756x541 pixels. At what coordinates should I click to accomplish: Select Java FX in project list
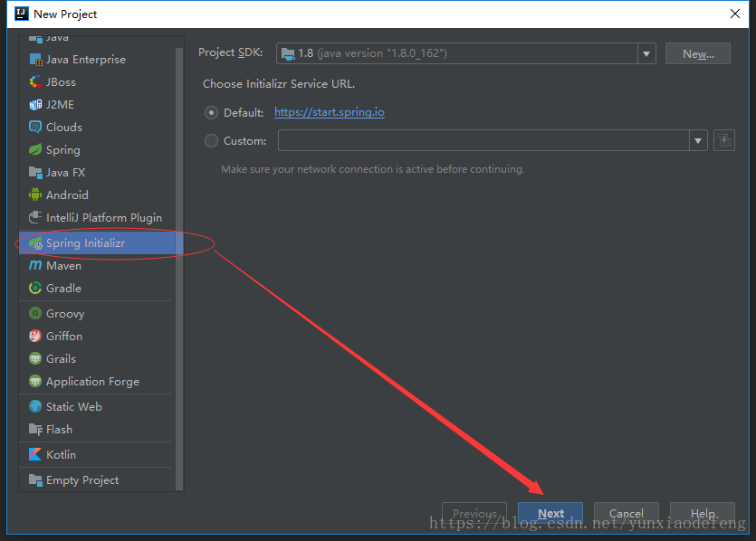pos(97,173)
